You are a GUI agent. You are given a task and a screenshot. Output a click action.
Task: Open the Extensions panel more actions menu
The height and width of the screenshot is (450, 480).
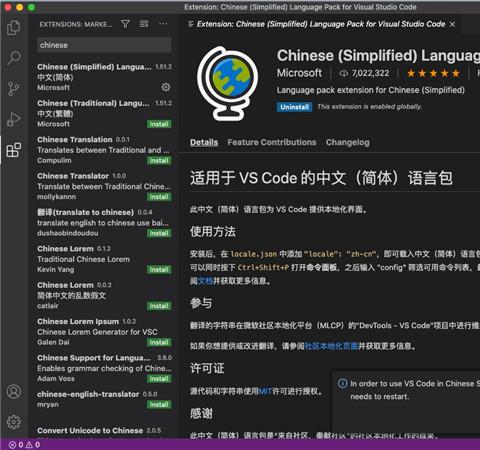pyautogui.click(x=163, y=24)
